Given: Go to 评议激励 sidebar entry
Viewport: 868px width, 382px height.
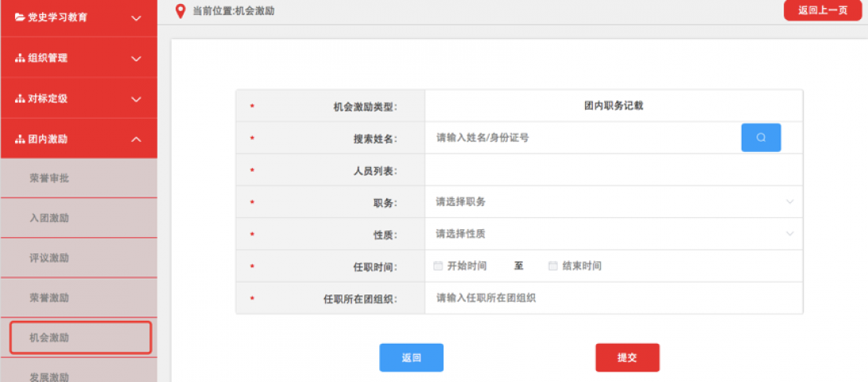Looking at the screenshot, I should 49,258.
